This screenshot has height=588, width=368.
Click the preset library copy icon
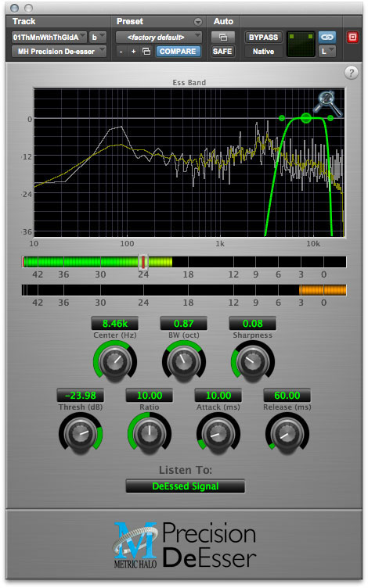click(146, 52)
